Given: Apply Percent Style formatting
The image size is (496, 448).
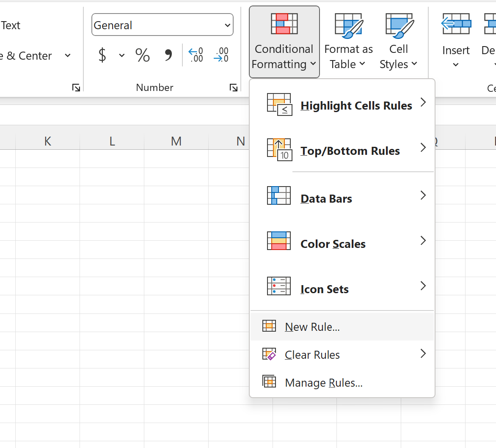Looking at the screenshot, I should [142, 55].
